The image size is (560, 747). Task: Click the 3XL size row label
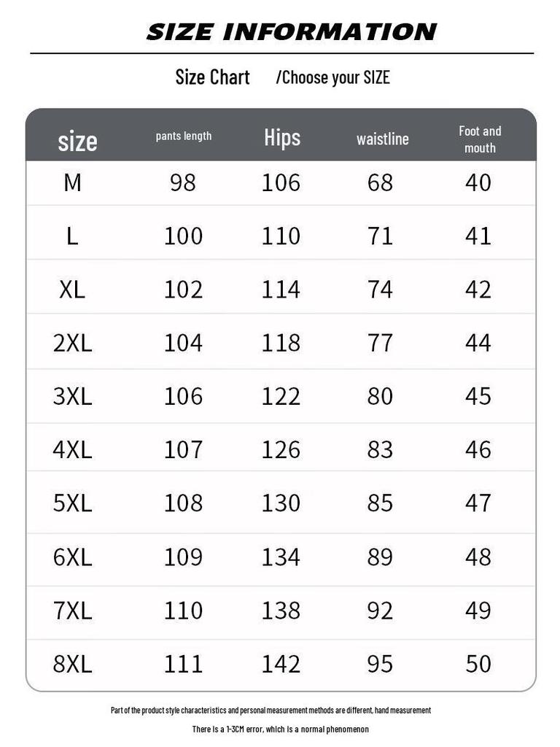point(72,396)
